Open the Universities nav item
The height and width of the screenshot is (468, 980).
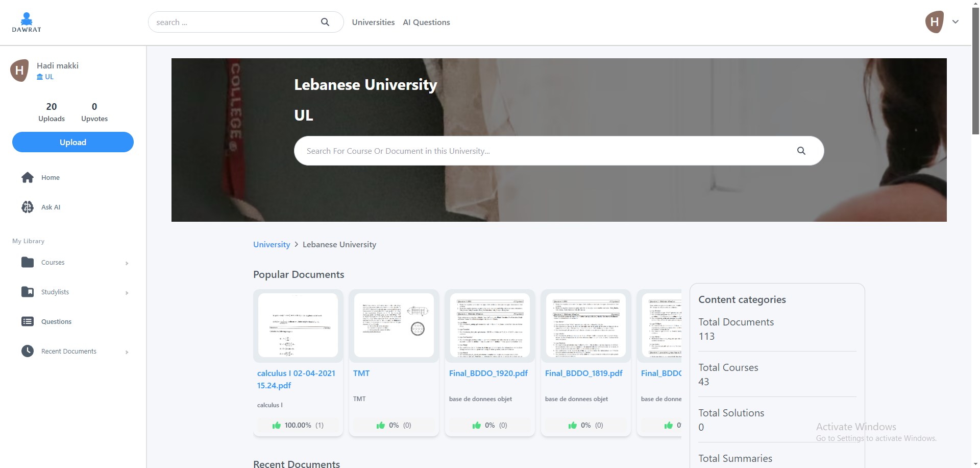click(373, 22)
